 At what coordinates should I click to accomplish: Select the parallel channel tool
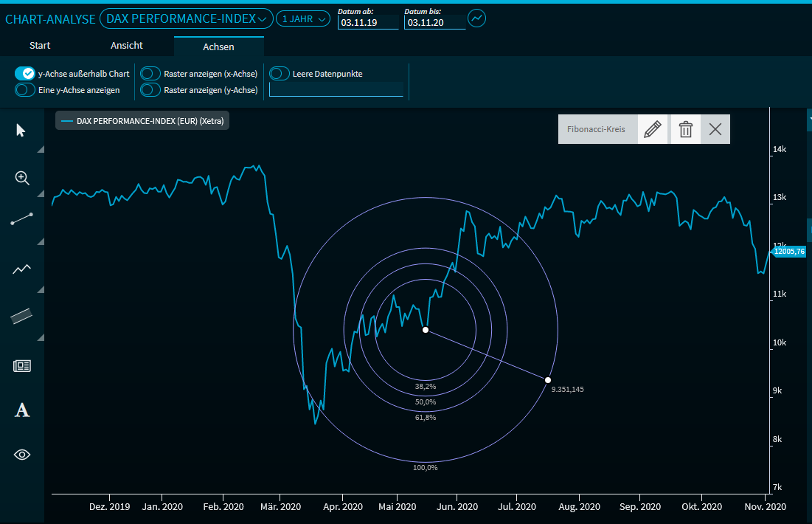click(x=22, y=316)
